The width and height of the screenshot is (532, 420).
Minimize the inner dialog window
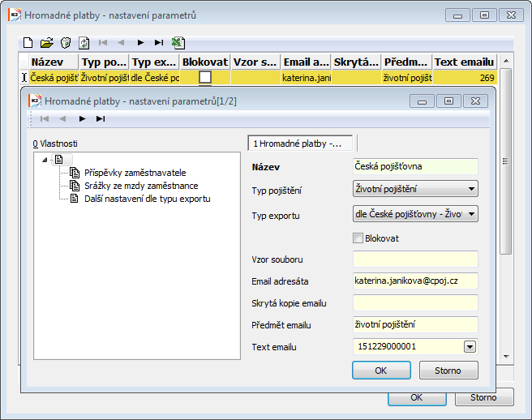[x=422, y=101]
